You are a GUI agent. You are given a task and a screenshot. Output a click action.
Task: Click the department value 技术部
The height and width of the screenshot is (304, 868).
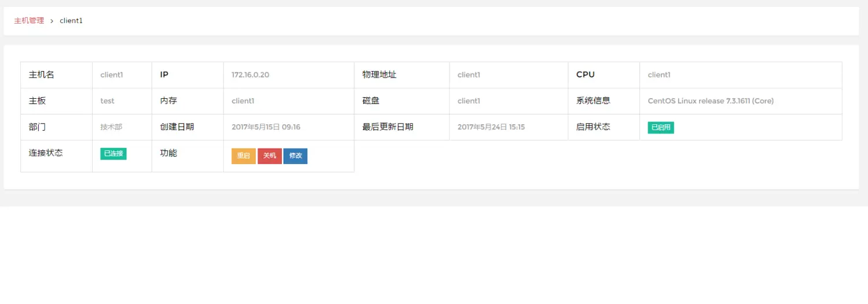pyautogui.click(x=111, y=127)
